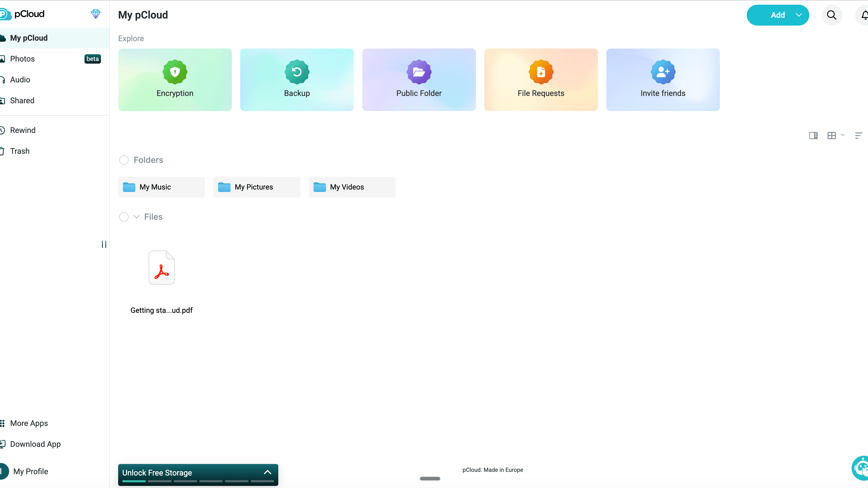Toggle the details panel view
This screenshot has width=868, height=488.
pos(813,135)
